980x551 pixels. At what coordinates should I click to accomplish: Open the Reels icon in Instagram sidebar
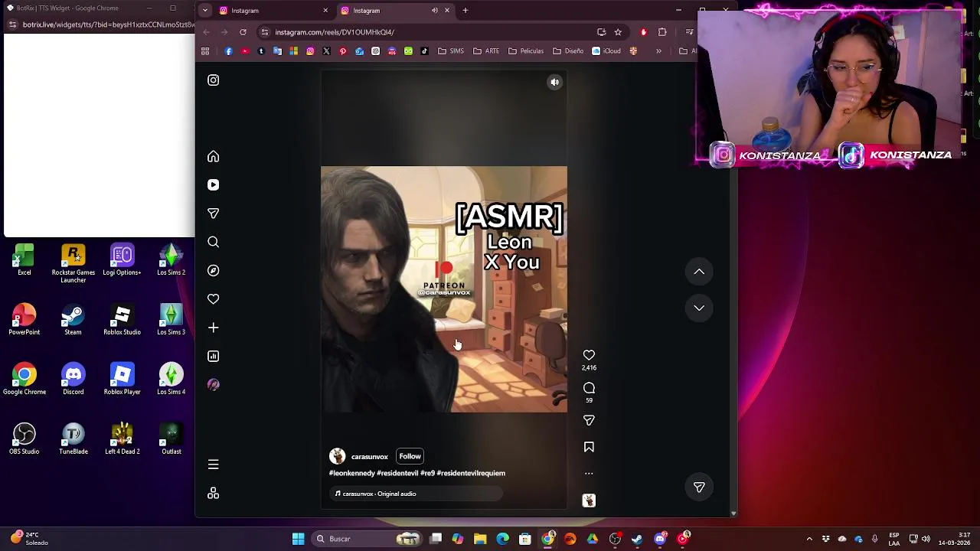(214, 185)
